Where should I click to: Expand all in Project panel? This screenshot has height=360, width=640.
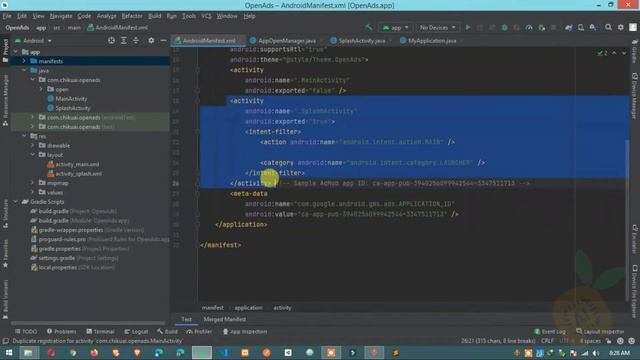pyautogui.click(x=124, y=40)
